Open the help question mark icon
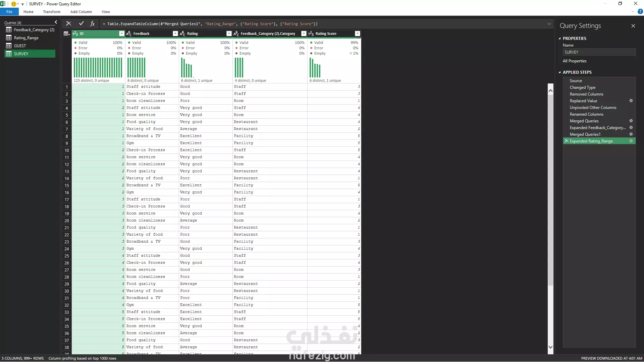 coord(640,12)
